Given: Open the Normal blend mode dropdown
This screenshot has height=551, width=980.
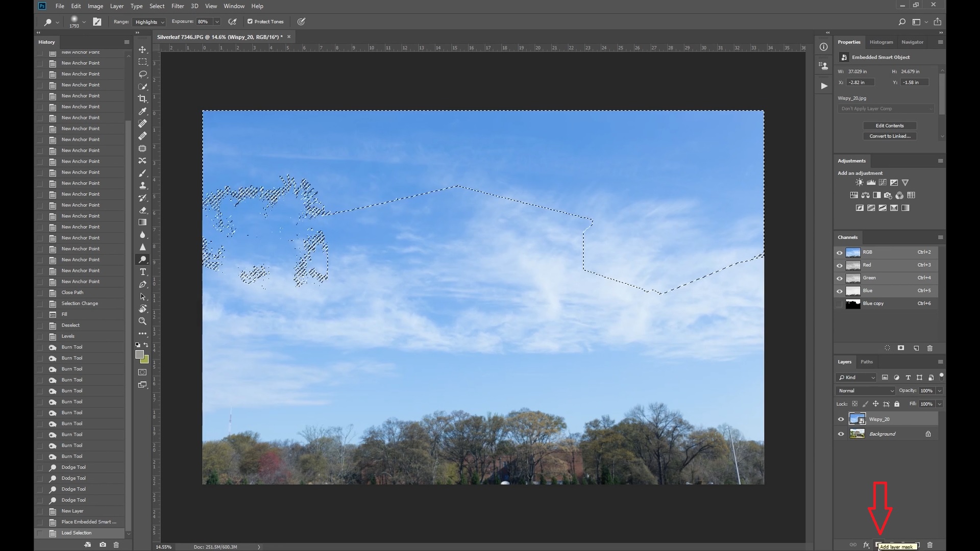Looking at the screenshot, I should pos(866,391).
